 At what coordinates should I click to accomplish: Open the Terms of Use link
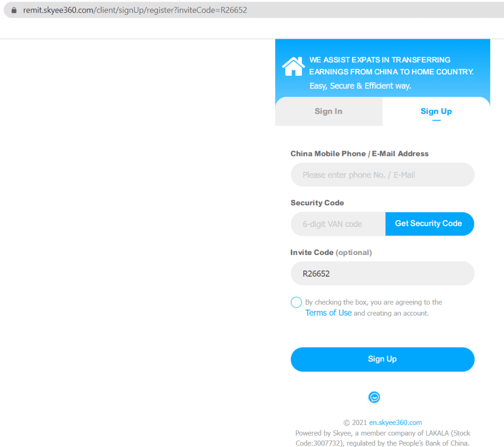pos(328,313)
